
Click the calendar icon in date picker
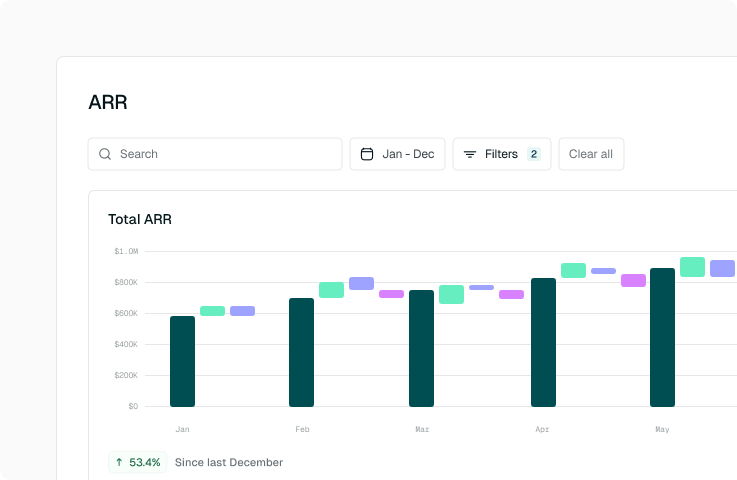(x=367, y=154)
